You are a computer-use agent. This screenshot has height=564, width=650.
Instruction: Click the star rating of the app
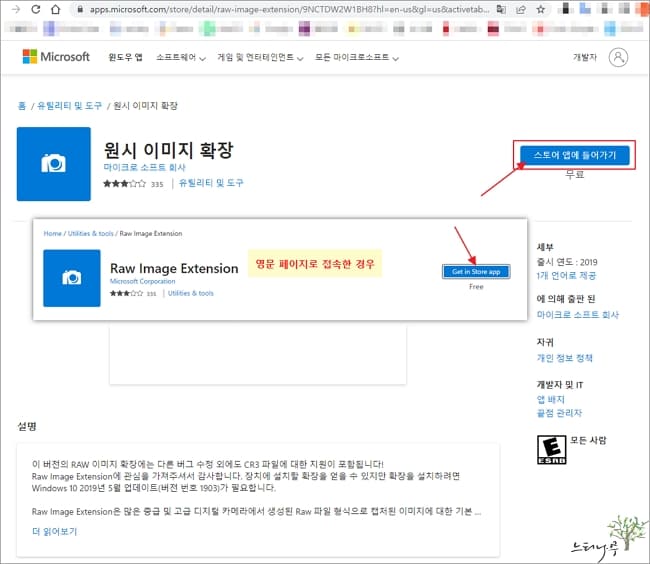tap(124, 184)
